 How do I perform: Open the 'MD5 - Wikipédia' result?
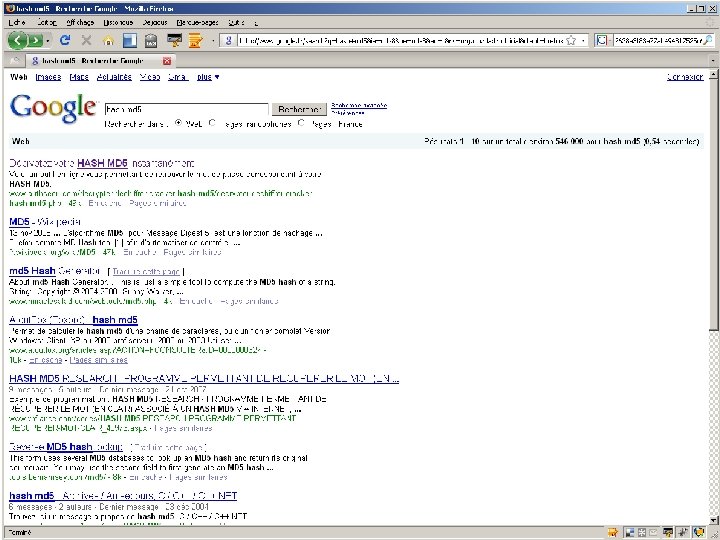[x=45, y=222]
